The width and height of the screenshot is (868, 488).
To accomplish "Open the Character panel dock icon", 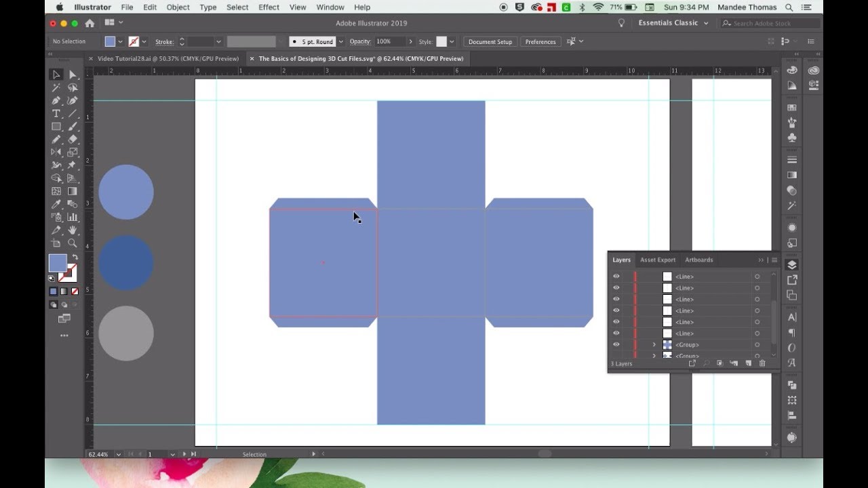I will 791,317.
